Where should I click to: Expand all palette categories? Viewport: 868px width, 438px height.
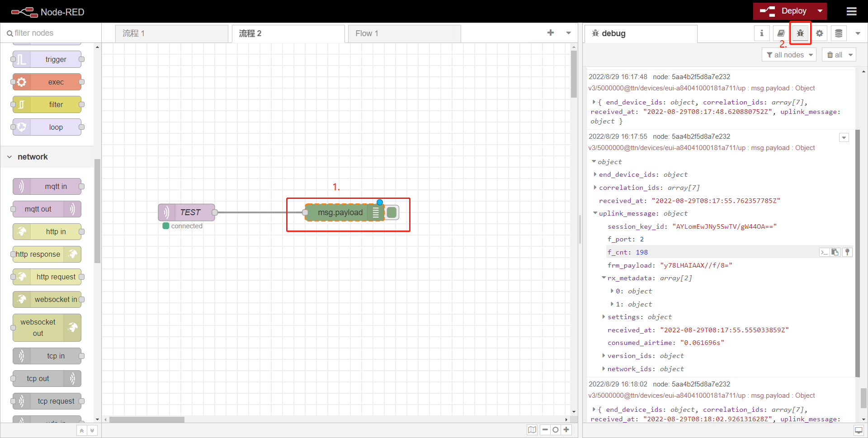coord(92,430)
